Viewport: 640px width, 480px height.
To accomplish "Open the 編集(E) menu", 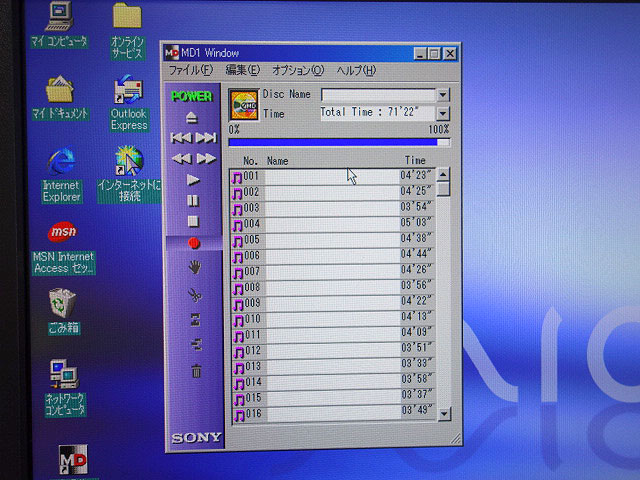I will pos(242,70).
